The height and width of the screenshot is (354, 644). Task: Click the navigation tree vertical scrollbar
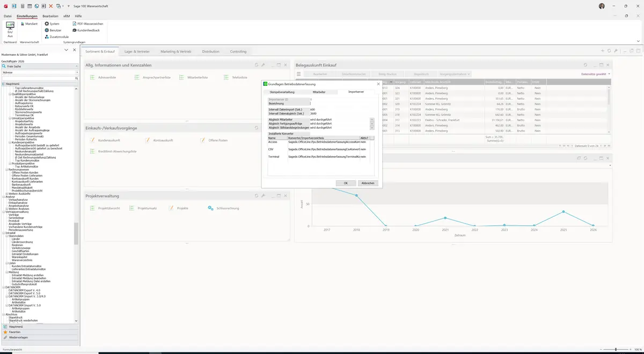pos(76,234)
